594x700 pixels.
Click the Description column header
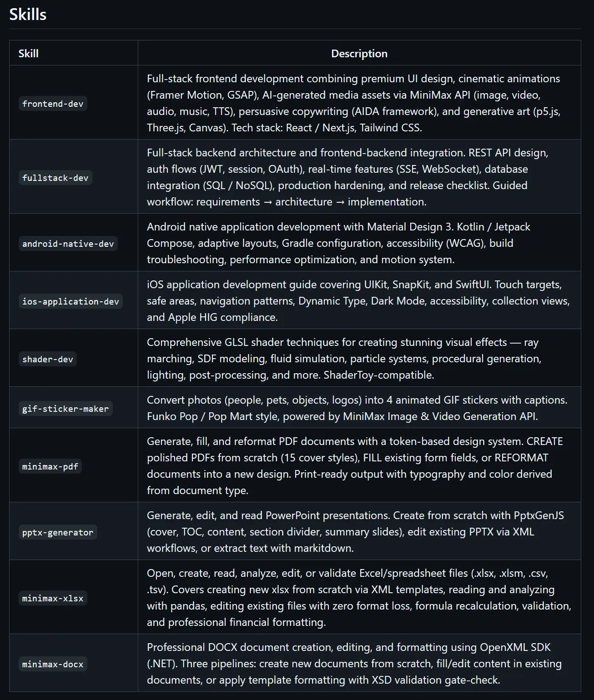359,54
